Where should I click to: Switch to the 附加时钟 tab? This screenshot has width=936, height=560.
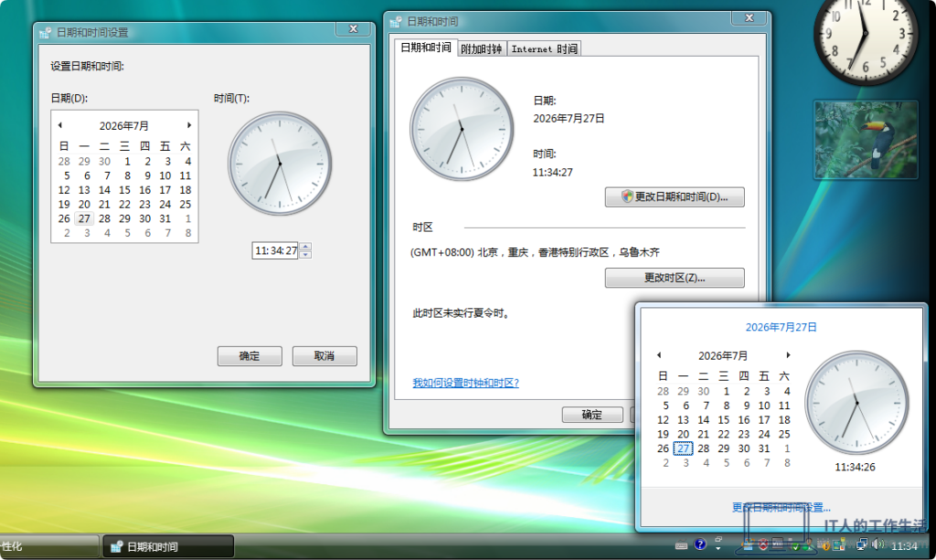coord(481,49)
